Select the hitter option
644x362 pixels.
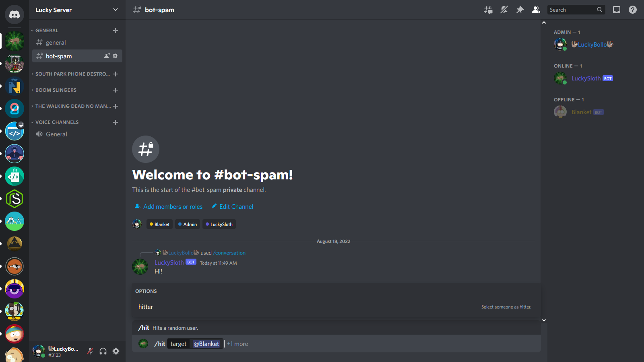336,307
